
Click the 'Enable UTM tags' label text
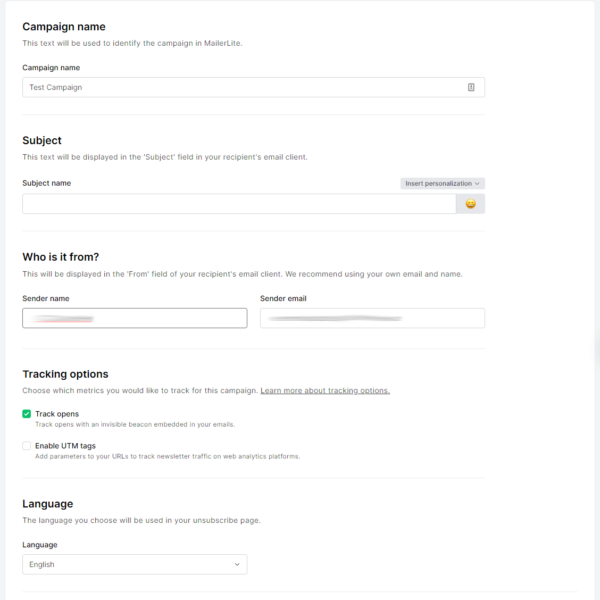65,446
